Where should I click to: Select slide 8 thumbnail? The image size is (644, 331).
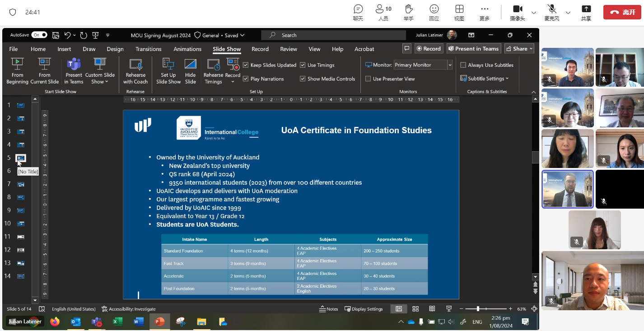click(21, 197)
